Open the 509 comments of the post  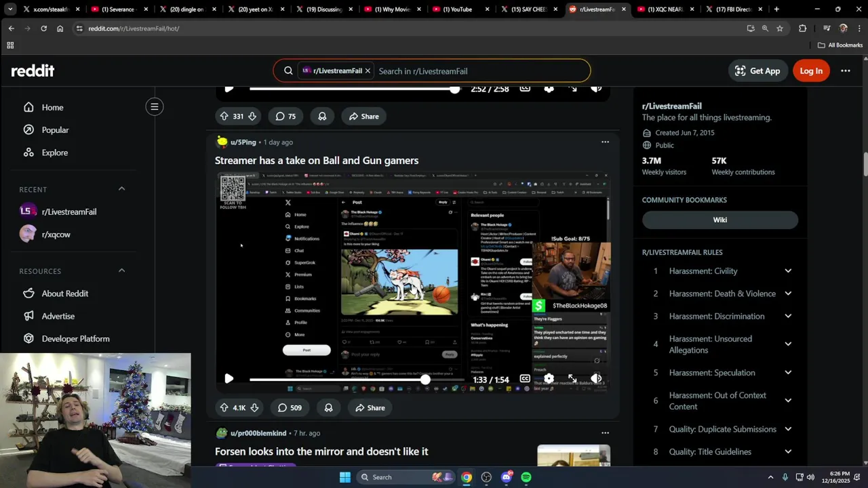290,407
